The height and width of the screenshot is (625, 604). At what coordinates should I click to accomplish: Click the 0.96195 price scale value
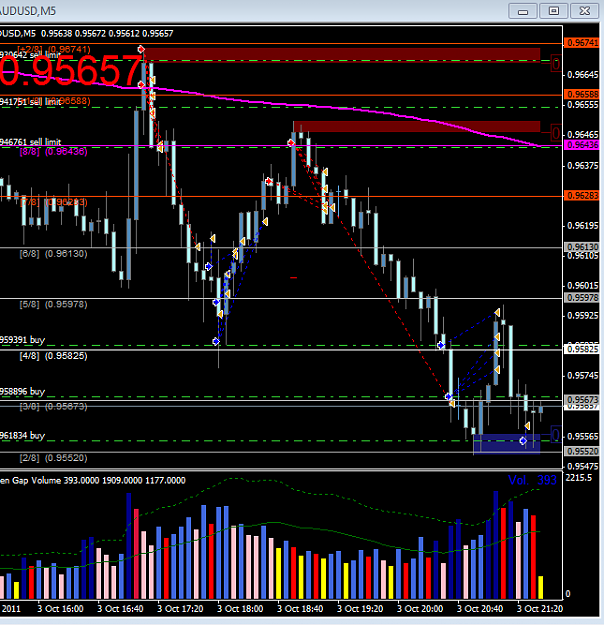pyautogui.click(x=582, y=226)
